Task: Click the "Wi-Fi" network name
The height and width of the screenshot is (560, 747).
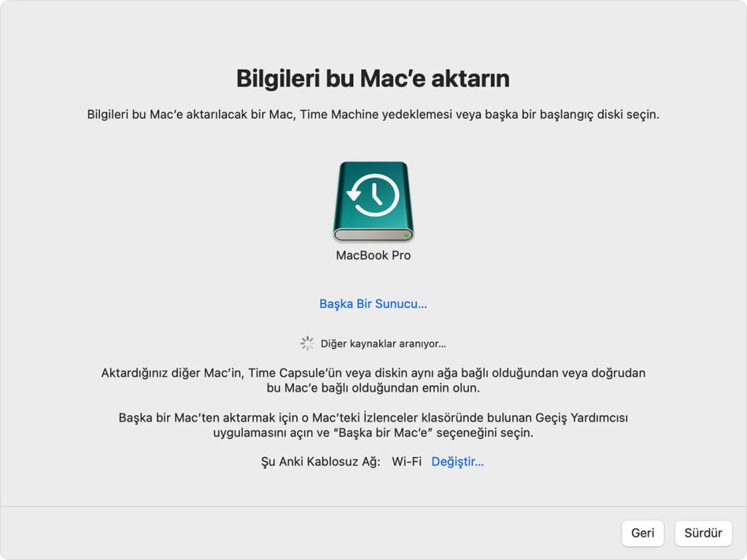Action: coord(406,462)
